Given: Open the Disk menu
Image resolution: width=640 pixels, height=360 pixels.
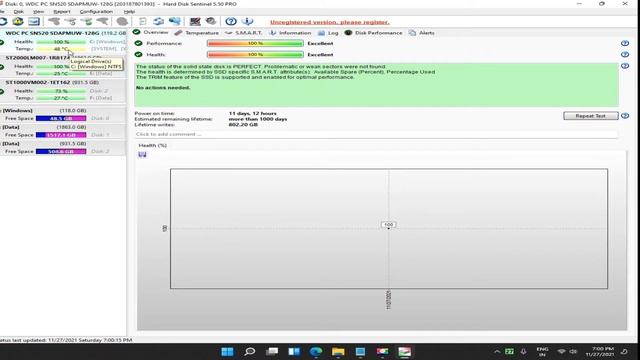Looking at the screenshot, I should (18, 11).
